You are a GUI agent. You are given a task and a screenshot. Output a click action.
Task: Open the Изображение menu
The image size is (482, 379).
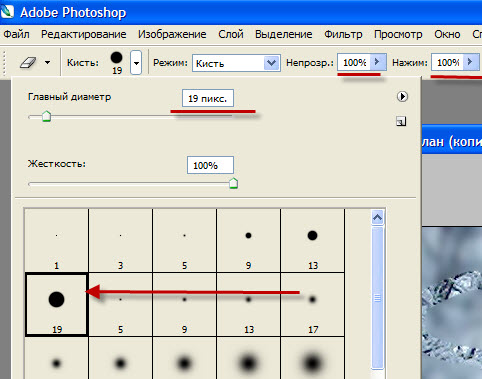pyautogui.click(x=172, y=35)
